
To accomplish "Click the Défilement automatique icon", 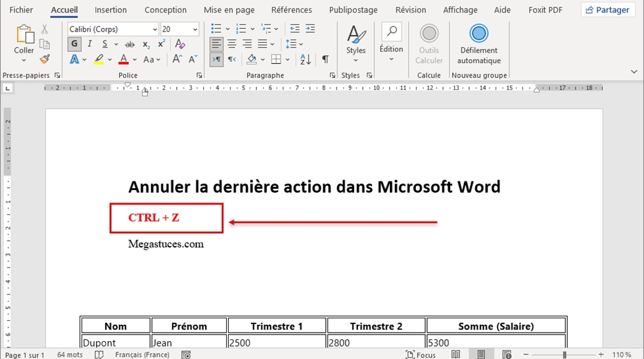I will [479, 34].
